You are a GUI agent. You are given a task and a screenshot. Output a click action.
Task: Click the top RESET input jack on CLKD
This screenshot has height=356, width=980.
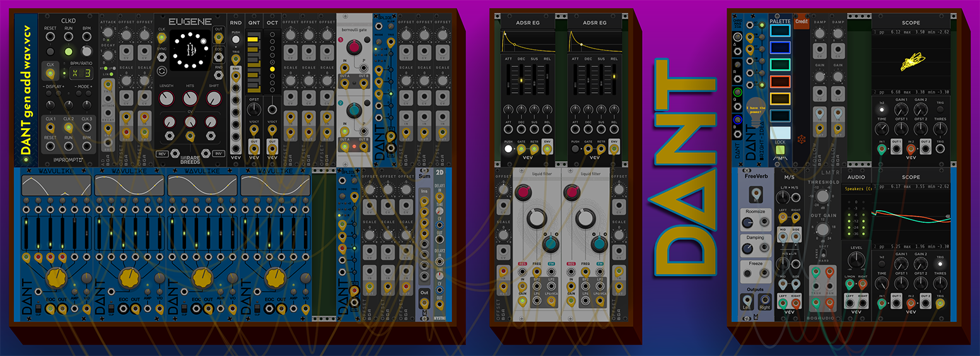50,37
